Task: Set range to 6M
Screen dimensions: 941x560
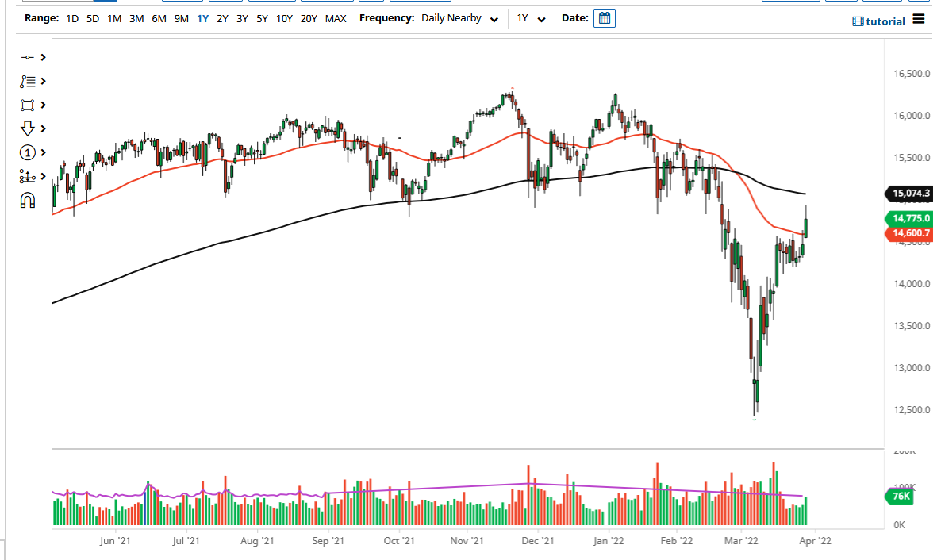Action: [x=159, y=18]
